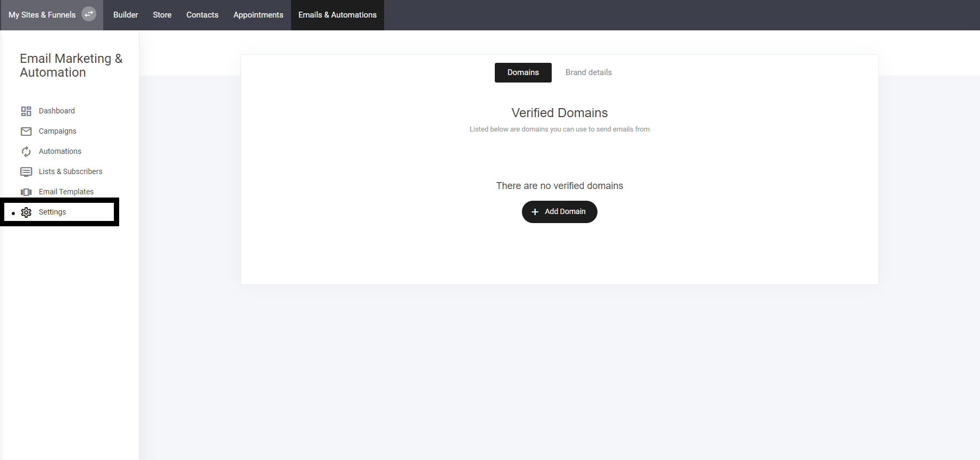Click the Email Marketing & Automation heading

click(x=71, y=65)
